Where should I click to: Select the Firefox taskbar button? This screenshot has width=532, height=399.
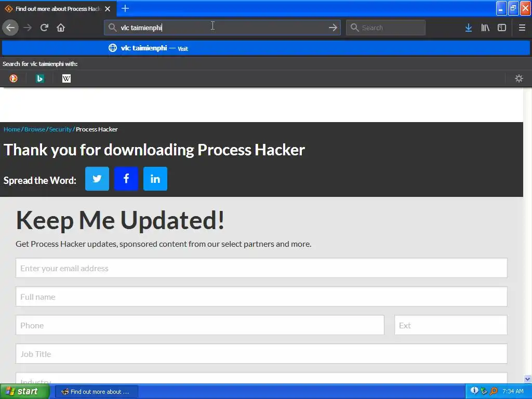coord(96,392)
